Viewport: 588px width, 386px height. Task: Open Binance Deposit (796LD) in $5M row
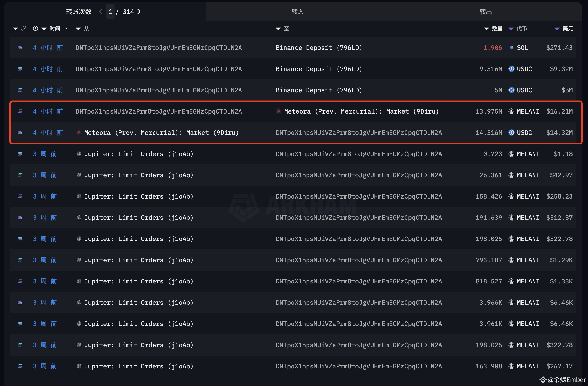(x=319, y=90)
